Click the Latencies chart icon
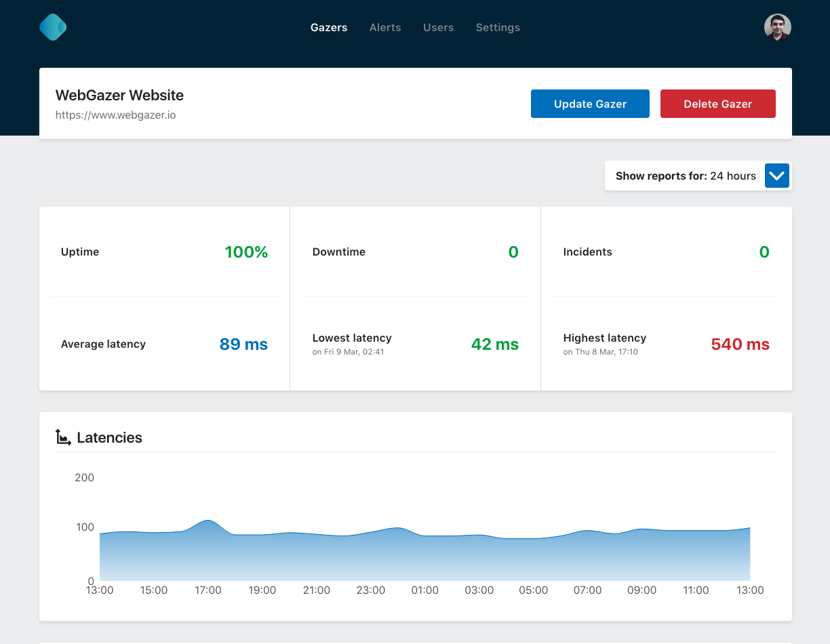The width and height of the screenshot is (830, 644). (63, 438)
